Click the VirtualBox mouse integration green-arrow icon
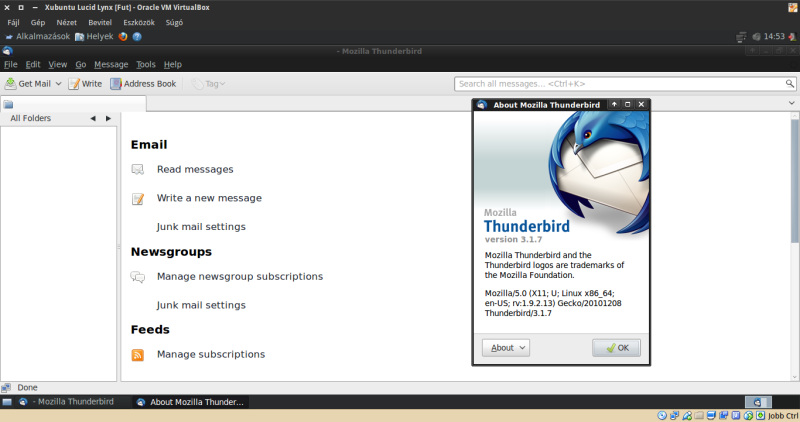The image size is (800, 422). (x=748, y=416)
